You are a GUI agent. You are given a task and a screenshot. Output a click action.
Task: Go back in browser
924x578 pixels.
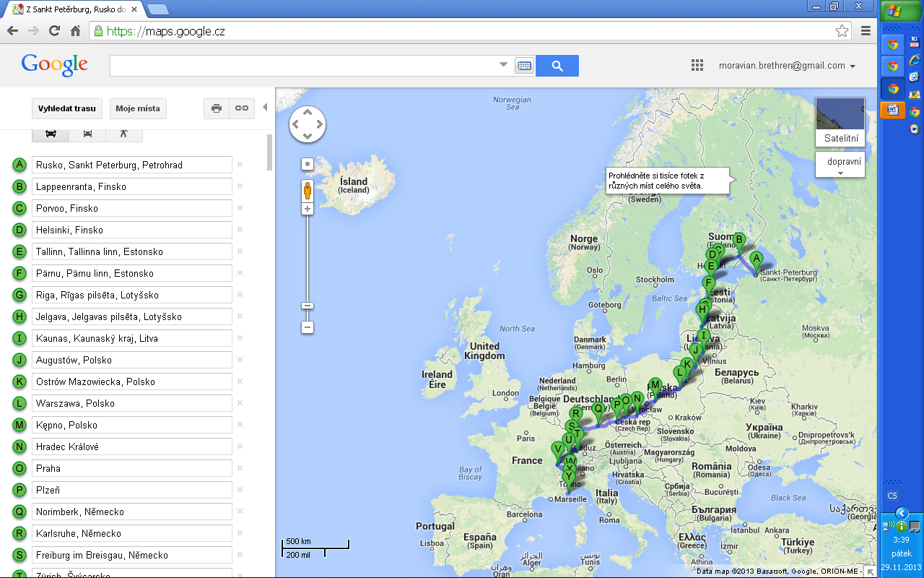click(12, 31)
